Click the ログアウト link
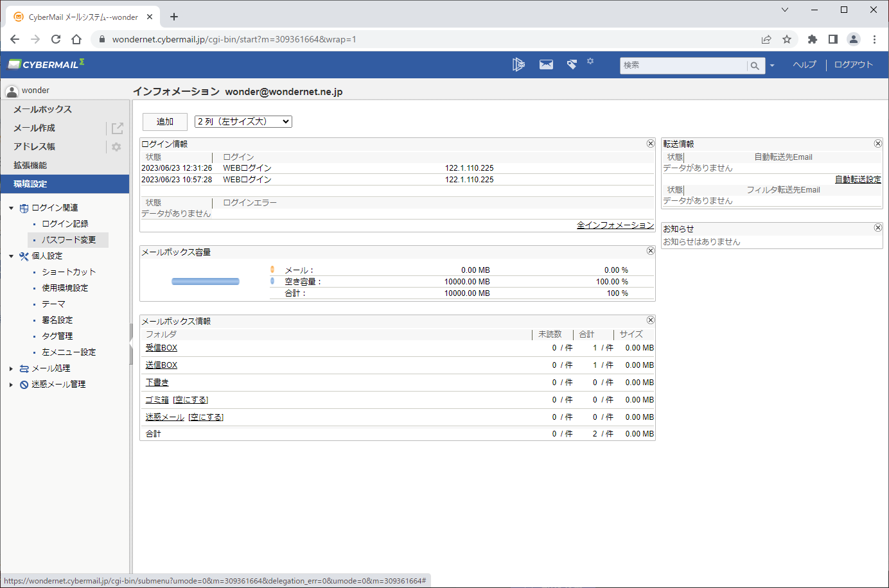889x588 pixels. (854, 65)
